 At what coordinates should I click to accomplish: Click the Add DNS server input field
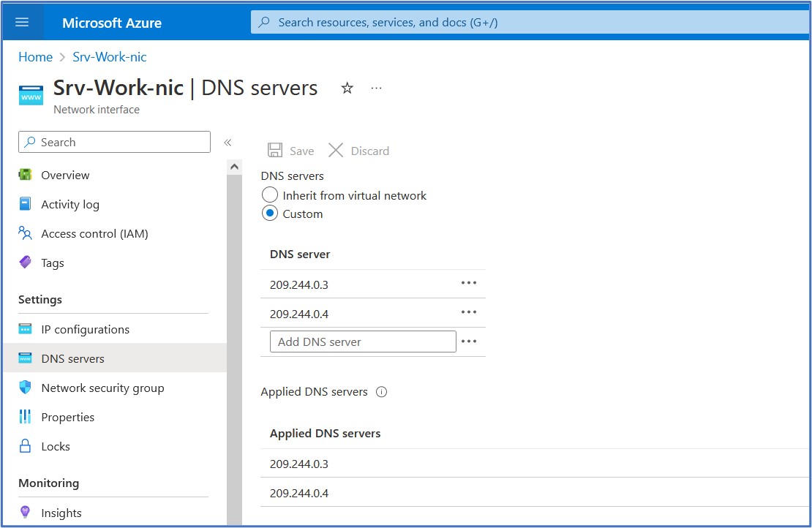(363, 342)
